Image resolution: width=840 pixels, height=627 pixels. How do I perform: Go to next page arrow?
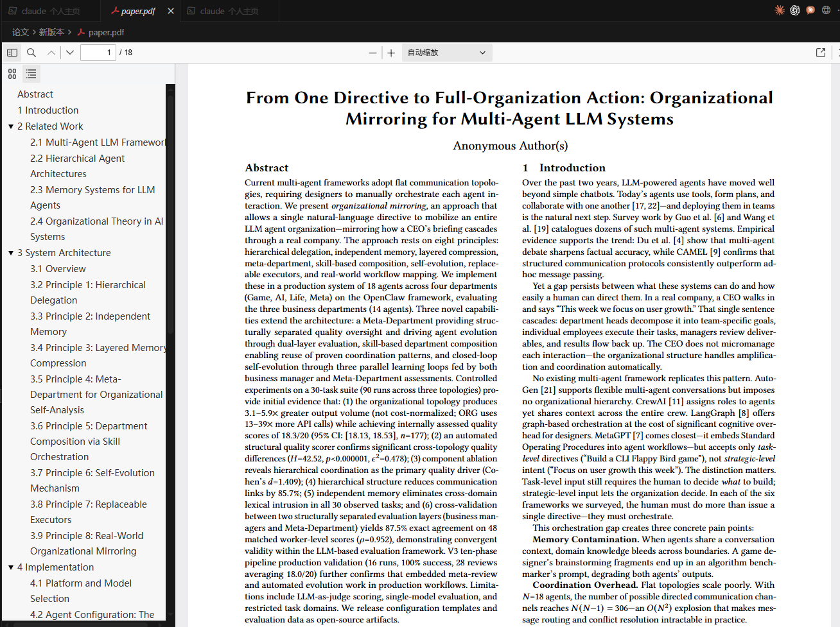[70, 53]
